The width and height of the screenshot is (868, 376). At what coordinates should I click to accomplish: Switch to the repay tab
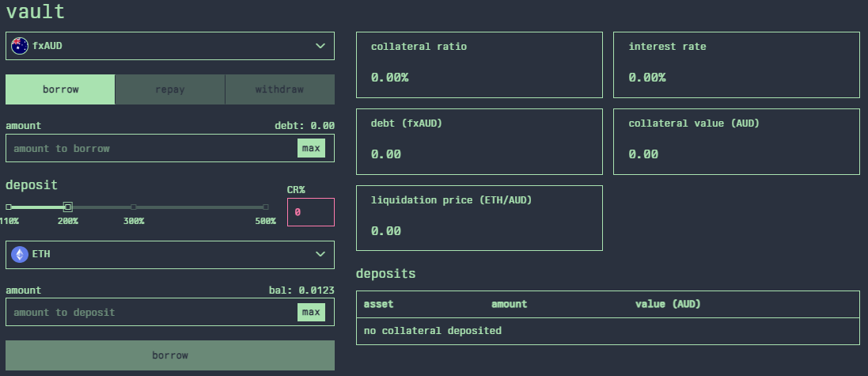[x=170, y=89]
